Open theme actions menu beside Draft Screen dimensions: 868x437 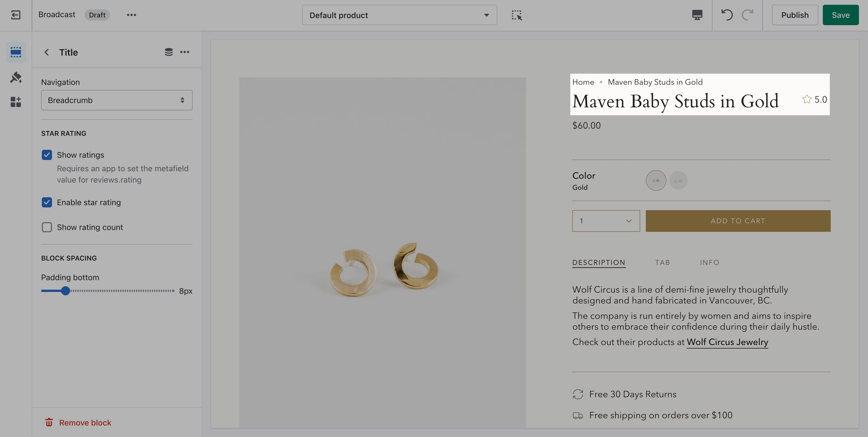point(131,15)
